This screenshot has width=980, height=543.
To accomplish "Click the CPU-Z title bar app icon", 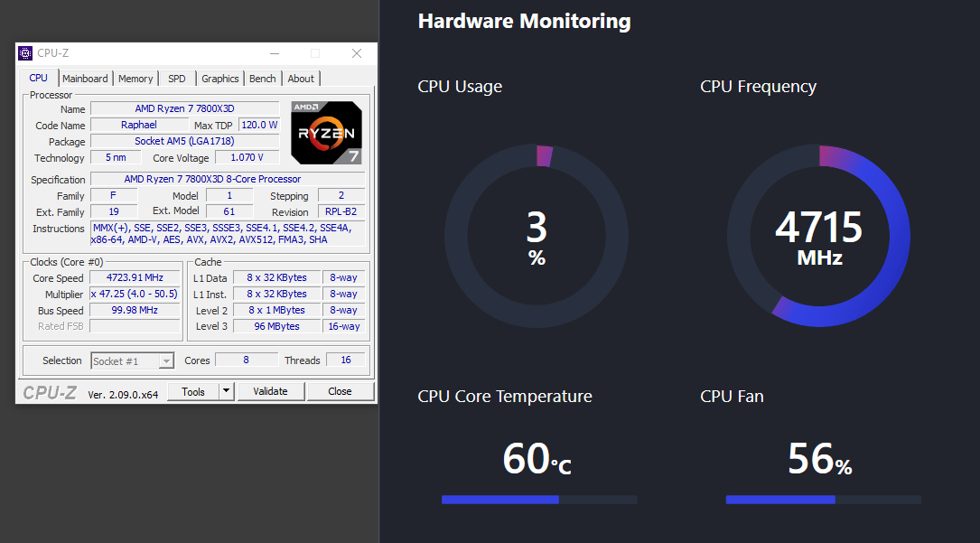I will pos(25,53).
